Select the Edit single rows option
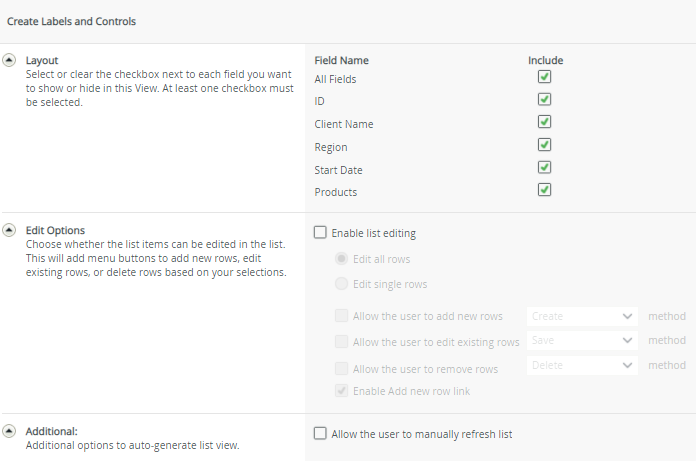 (x=342, y=284)
